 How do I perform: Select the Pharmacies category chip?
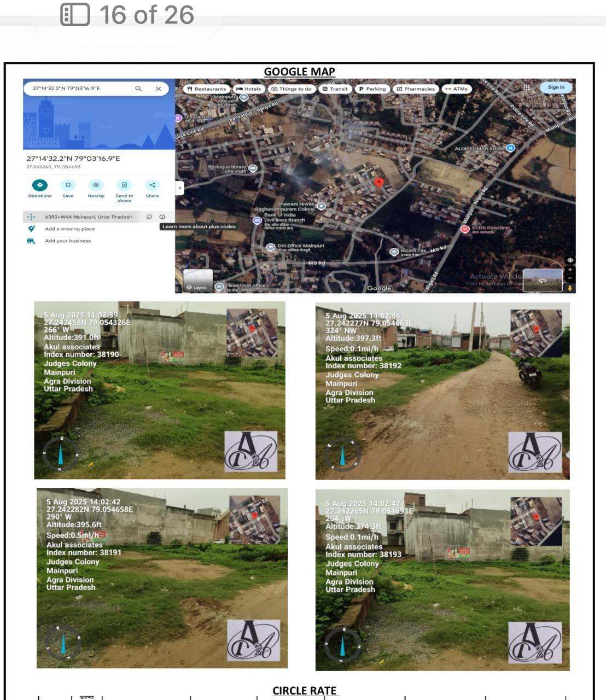point(416,89)
